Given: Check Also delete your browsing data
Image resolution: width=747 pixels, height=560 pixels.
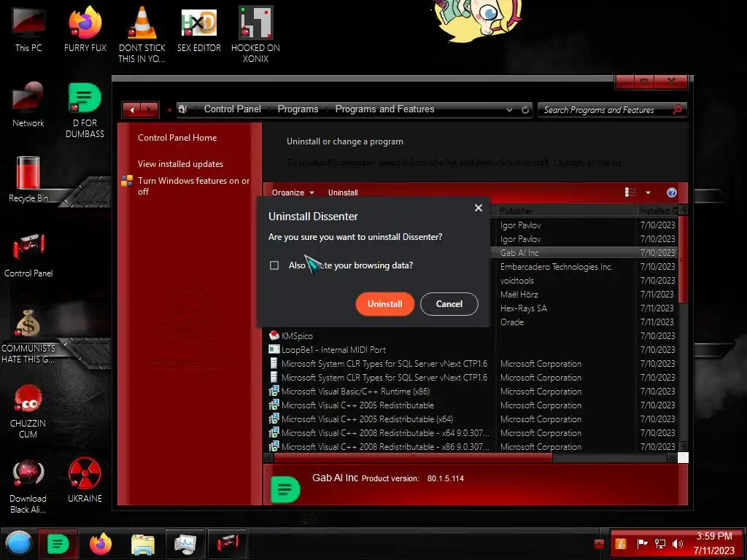Looking at the screenshot, I should tap(274, 265).
